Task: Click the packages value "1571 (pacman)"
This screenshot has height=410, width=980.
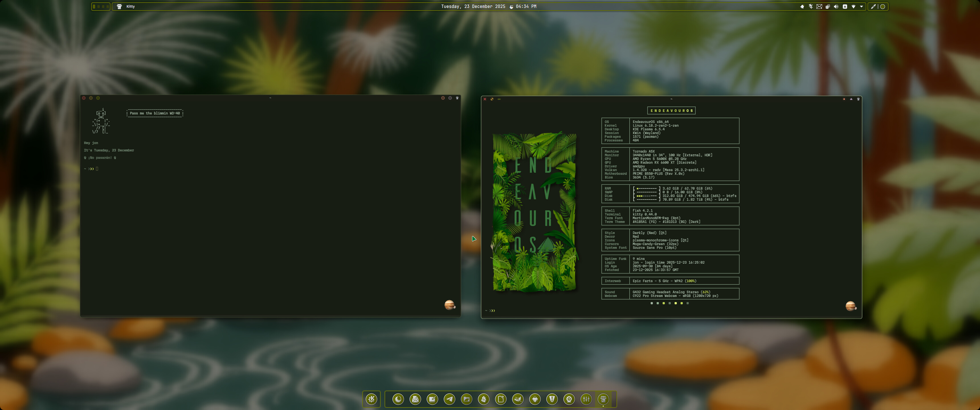Action: 646,137
